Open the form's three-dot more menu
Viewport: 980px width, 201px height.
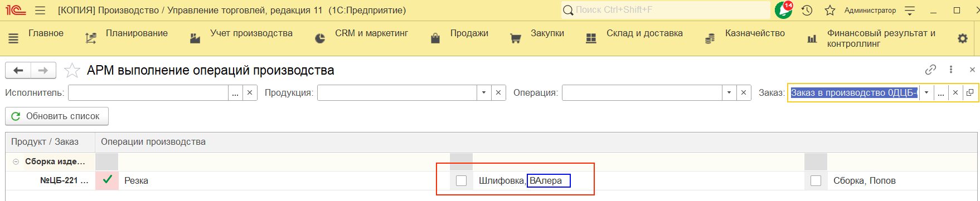click(x=951, y=70)
